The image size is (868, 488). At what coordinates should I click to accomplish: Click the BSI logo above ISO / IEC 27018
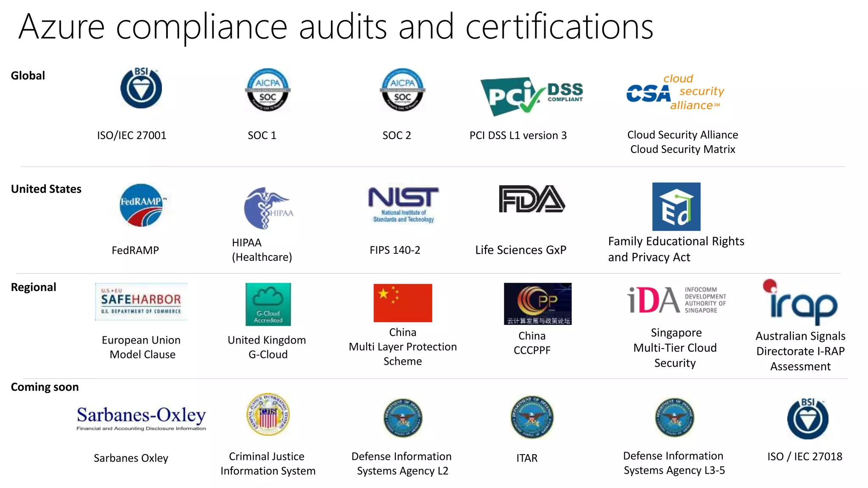(808, 419)
